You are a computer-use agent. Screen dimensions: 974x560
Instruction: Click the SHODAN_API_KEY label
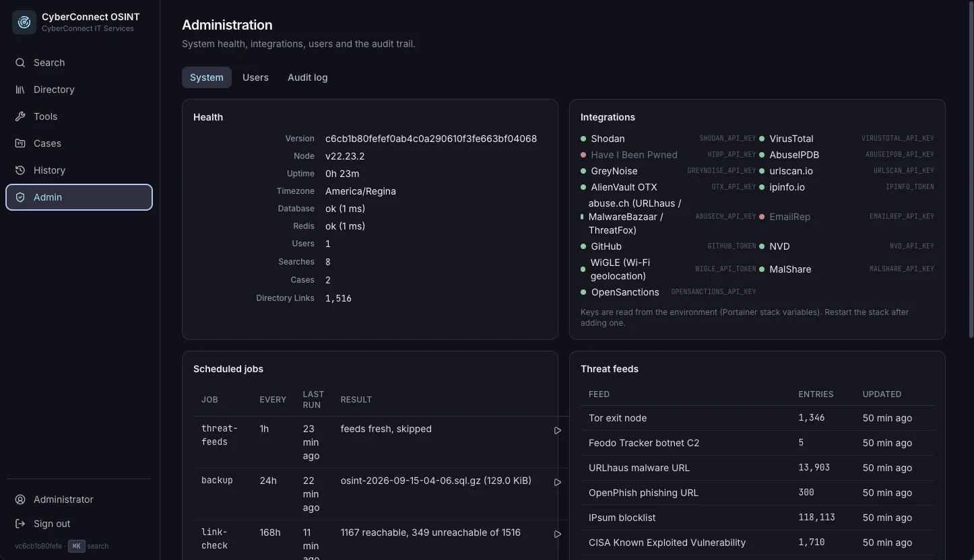[x=727, y=139]
